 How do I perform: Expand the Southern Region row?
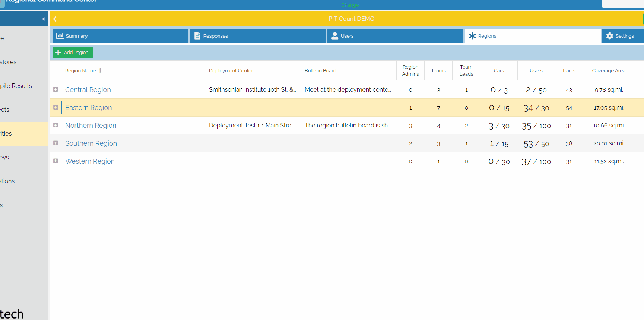55,143
